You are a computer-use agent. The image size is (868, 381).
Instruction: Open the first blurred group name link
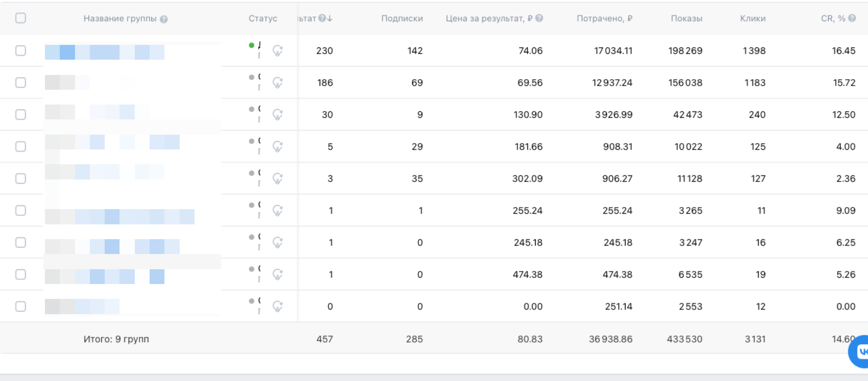click(x=104, y=52)
